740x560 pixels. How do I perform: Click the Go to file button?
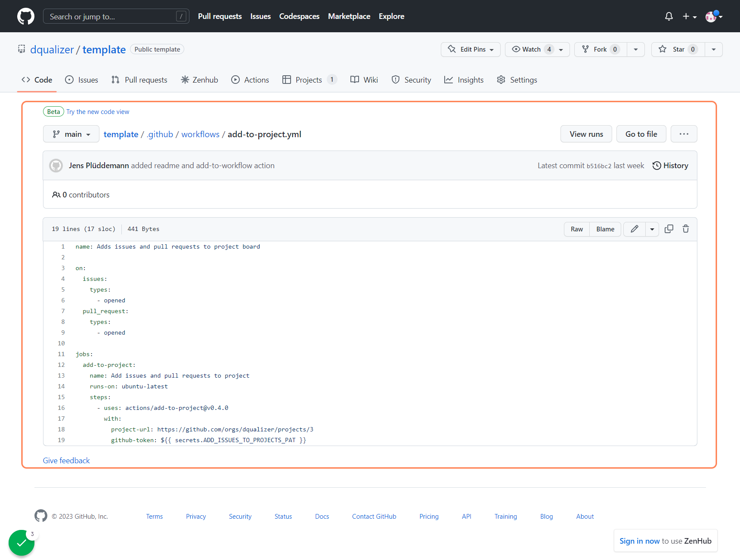click(641, 134)
